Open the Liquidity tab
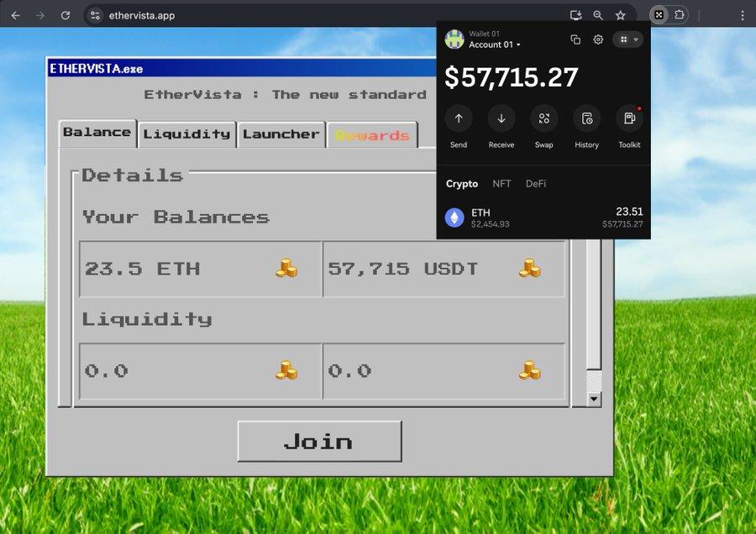The height and width of the screenshot is (534, 756). tap(187, 134)
